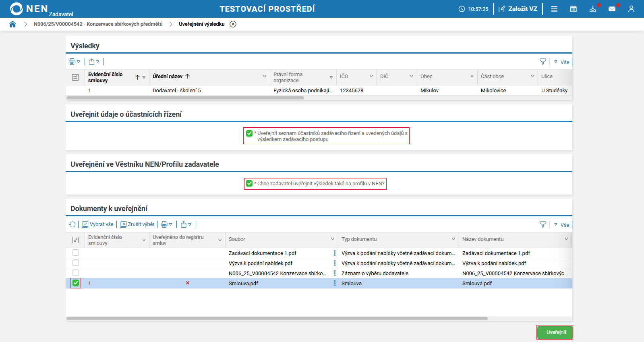Toggle checkbox for publishing participant list
Screen dimensions: 644x342
click(x=249, y=133)
